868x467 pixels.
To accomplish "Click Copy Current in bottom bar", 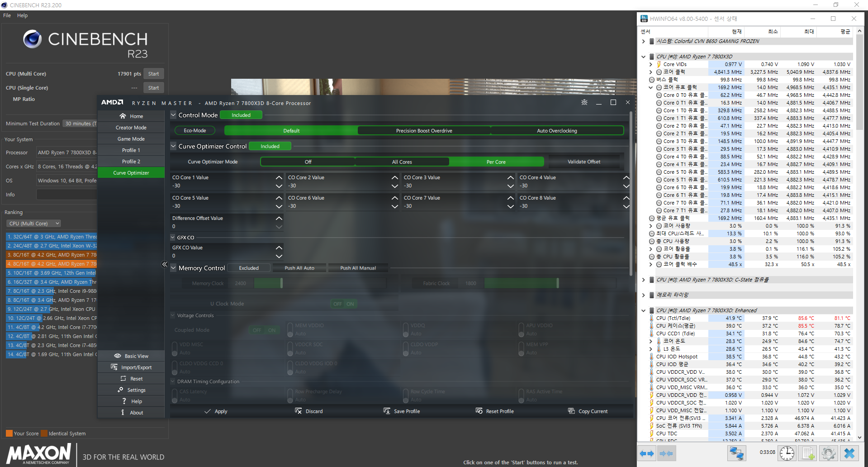I will coord(588,411).
